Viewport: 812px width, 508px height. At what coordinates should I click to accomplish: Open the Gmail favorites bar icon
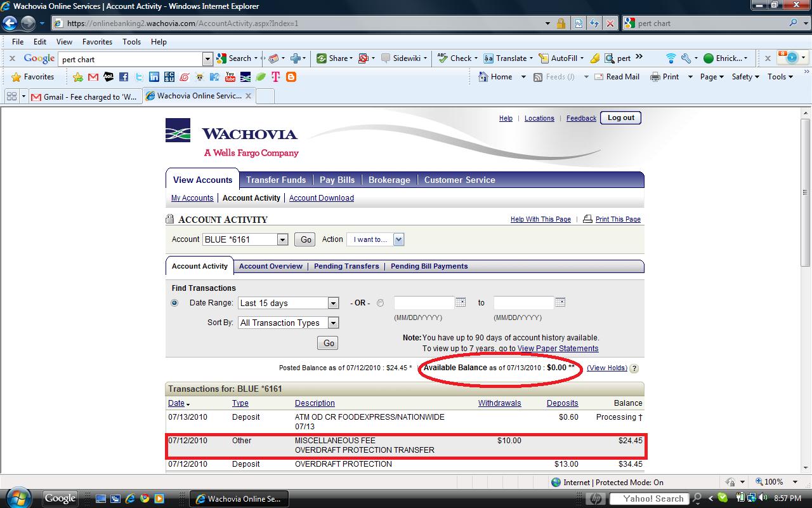93,77
